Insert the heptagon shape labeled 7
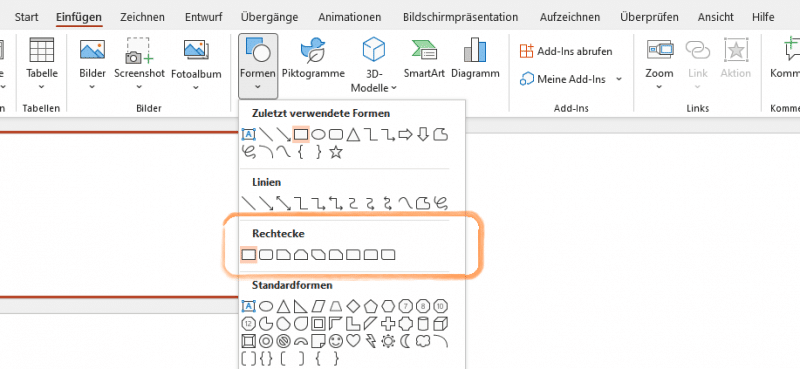800x369 pixels. click(x=406, y=306)
